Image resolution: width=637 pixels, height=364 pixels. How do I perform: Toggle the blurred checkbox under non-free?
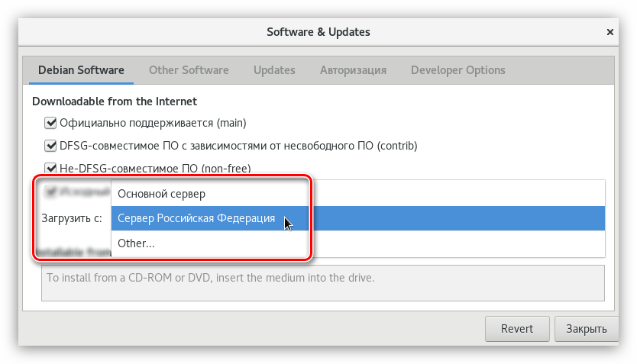pyautogui.click(x=51, y=192)
